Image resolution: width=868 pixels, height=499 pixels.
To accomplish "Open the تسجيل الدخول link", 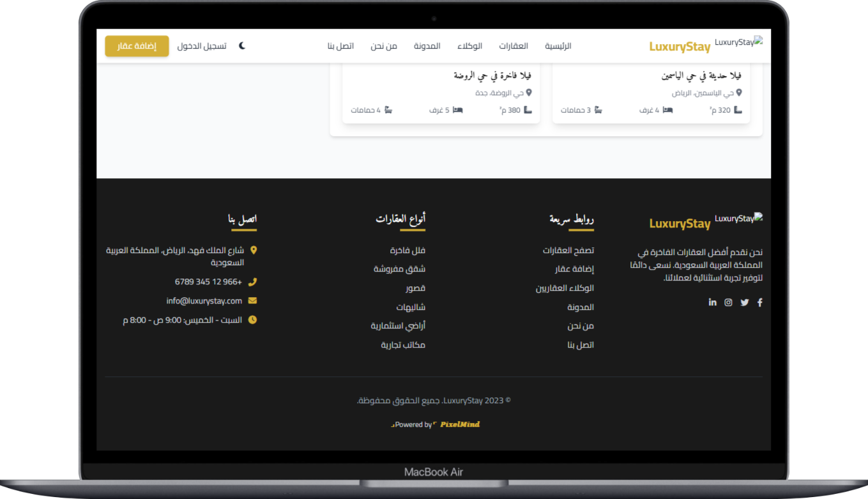I will 202,45.
